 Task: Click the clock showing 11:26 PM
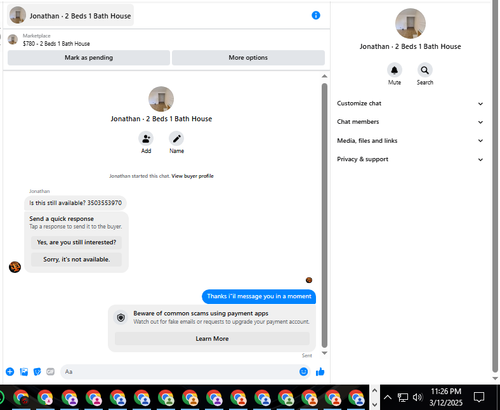click(446, 391)
